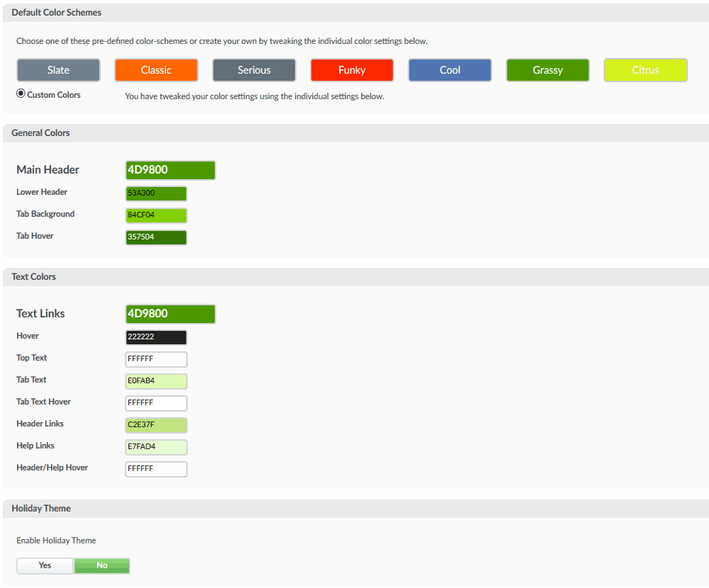This screenshot has width=709, height=588.
Task: Select the Tab Hover color field
Action: click(x=156, y=237)
